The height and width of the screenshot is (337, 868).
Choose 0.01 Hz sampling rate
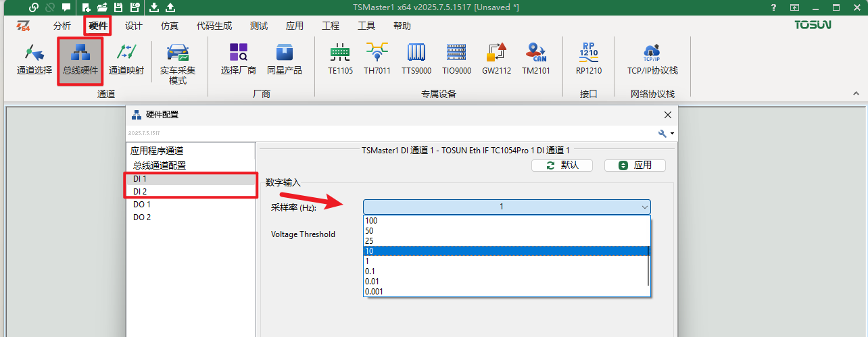506,282
